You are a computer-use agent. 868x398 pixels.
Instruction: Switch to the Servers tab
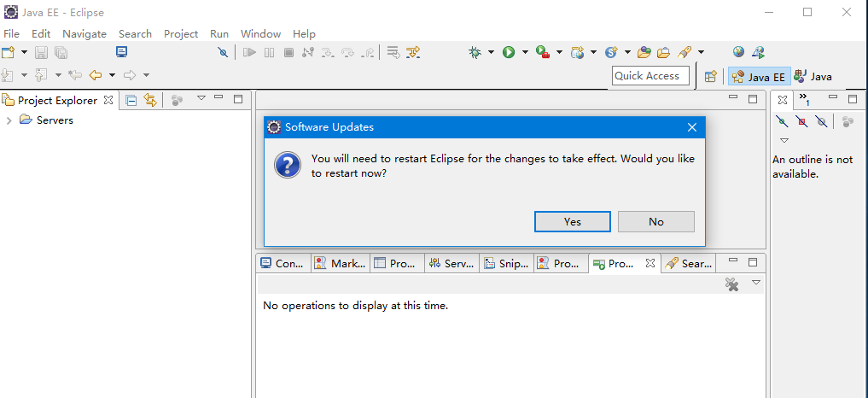coord(451,264)
